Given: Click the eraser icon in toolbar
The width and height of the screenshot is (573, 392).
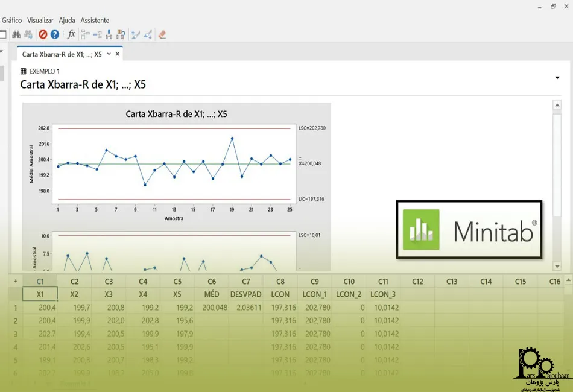Looking at the screenshot, I should point(162,34).
